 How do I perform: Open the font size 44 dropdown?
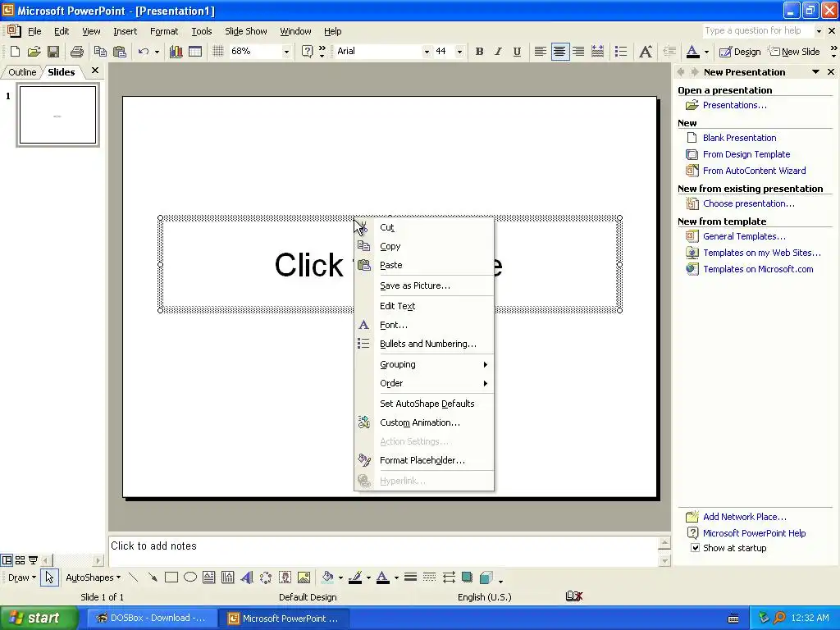click(459, 52)
